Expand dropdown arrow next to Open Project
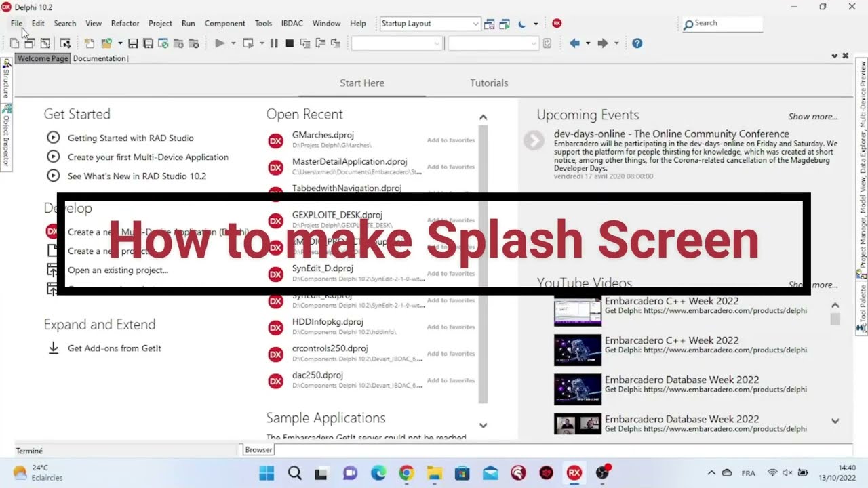868x488 pixels. click(x=120, y=43)
